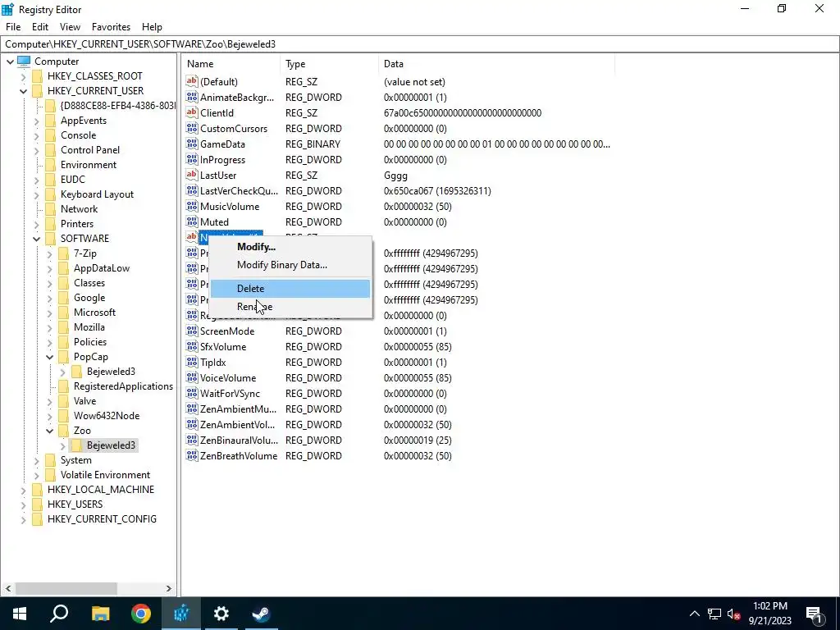The width and height of the screenshot is (840, 630).
Task: Click the folder icon of 7-Zip key
Action: pos(64,253)
